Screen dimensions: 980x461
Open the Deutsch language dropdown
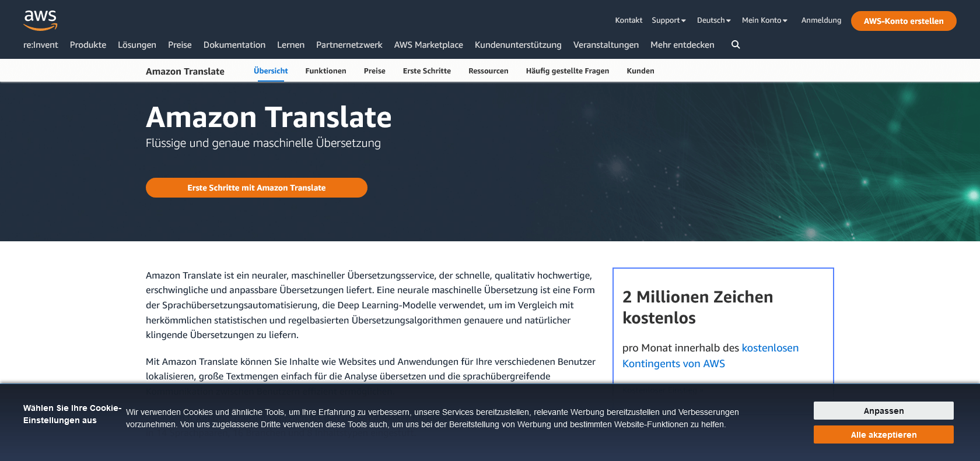coord(713,20)
